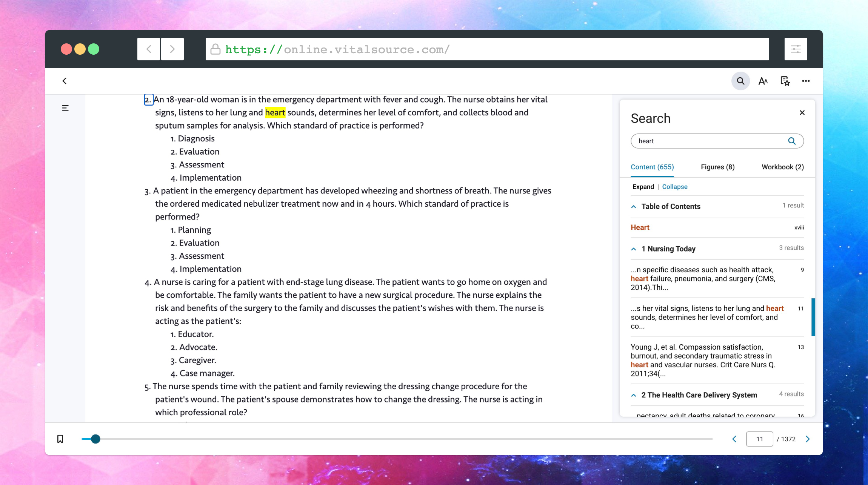Open the 'Heart' result on page xviii
The height and width of the screenshot is (485, 868).
tap(640, 227)
